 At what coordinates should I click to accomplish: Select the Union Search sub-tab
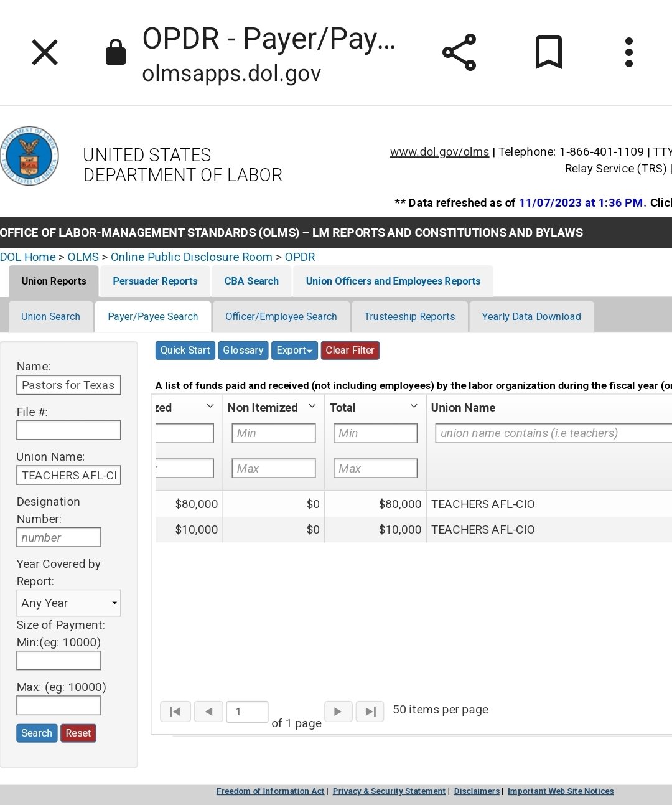point(50,317)
